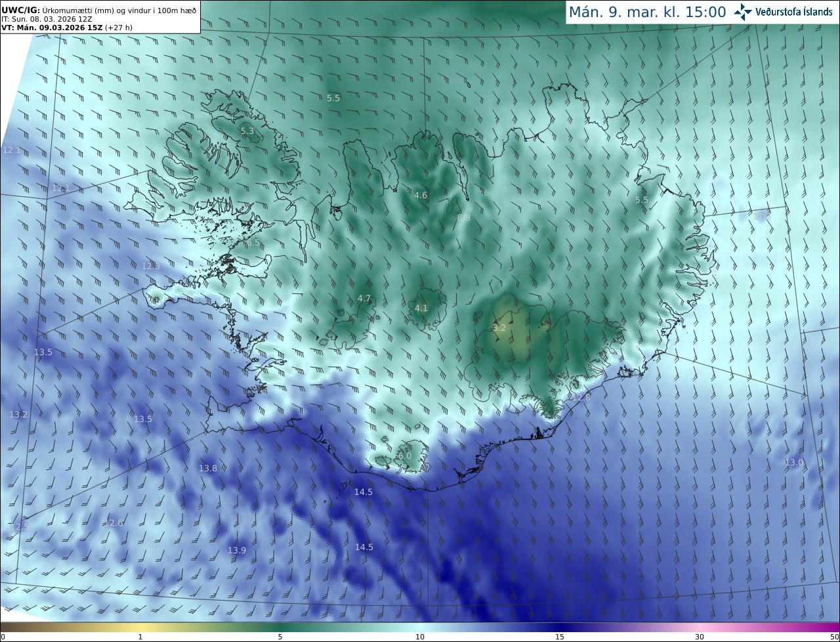Click the 12.6 value in the southwest ocean
Image resolution: width=840 pixels, height=642 pixels.
(x=114, y=523)
